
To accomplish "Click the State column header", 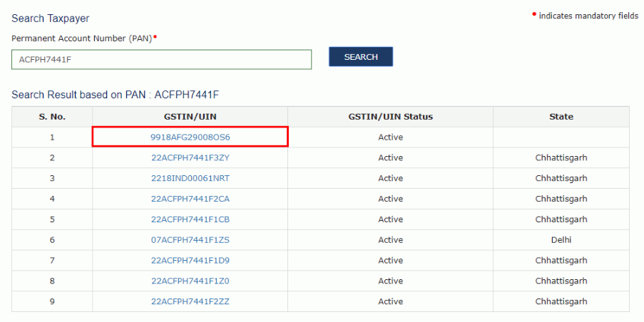I will pyautogui.click(x=561, y=117).
